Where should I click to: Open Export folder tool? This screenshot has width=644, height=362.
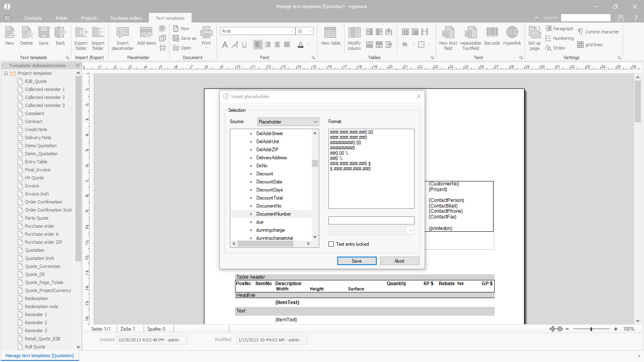[81, 33]
